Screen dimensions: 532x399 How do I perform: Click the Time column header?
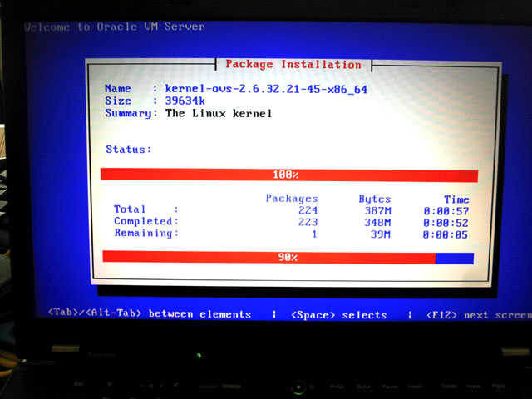click(456, 199)
